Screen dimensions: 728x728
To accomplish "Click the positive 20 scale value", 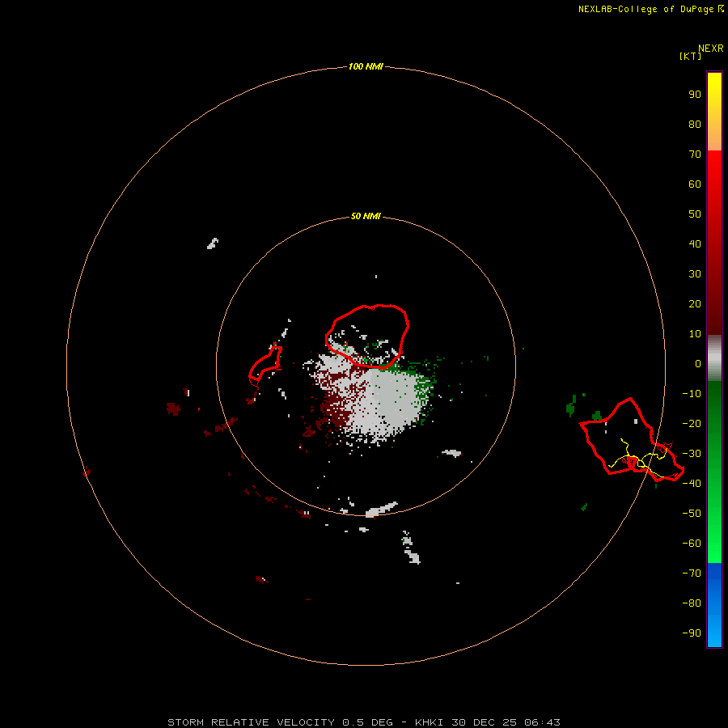I will 695,303.
